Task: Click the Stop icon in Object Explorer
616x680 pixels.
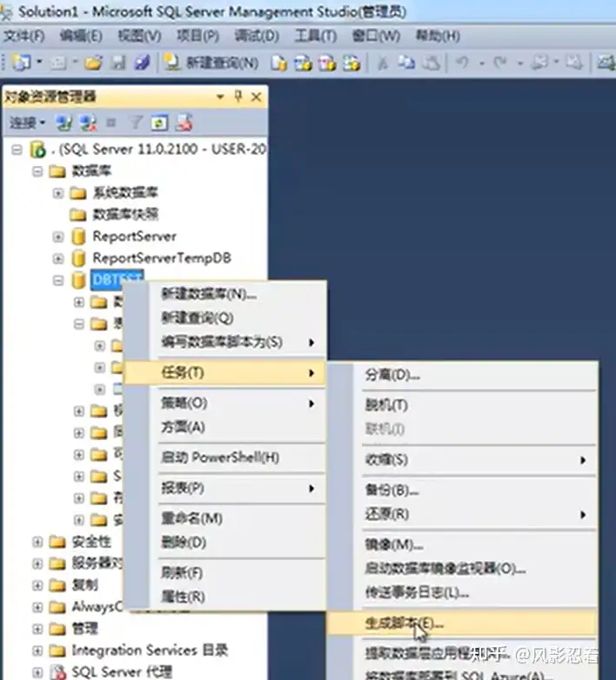Action: click(111, 123)
